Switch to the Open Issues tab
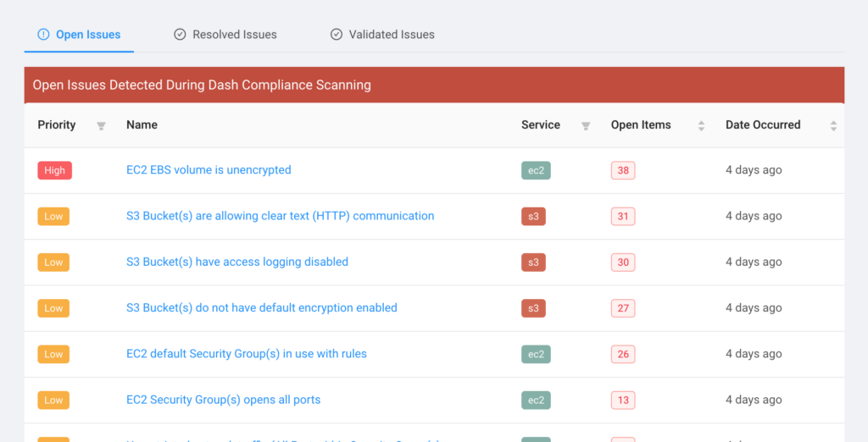Image resolution: width=868 pixels, height=442 pixels. 79,35
